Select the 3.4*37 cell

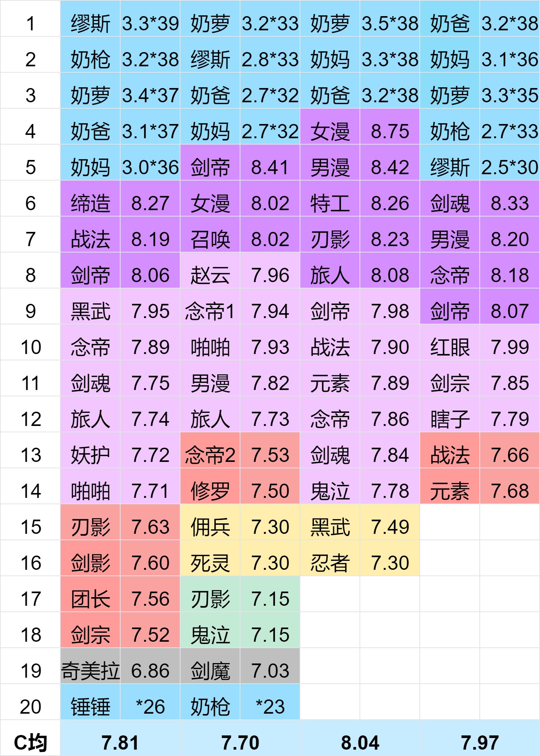tap(150, 91)
